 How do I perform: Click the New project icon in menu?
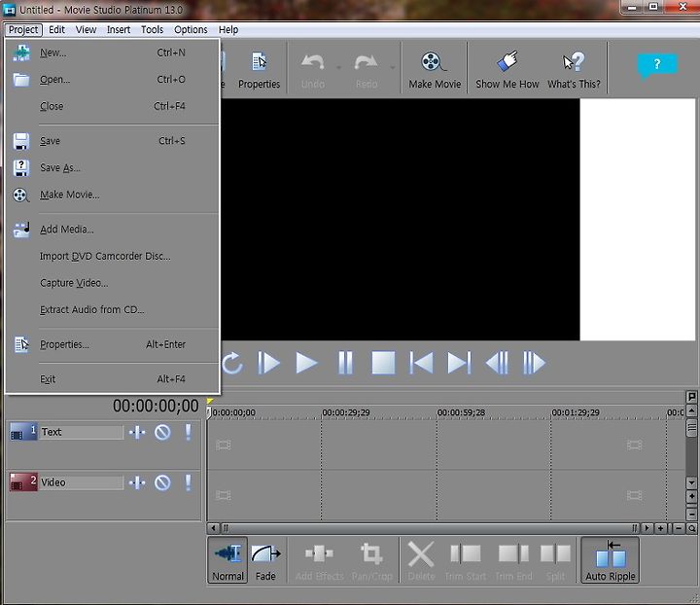pos(21,53)
